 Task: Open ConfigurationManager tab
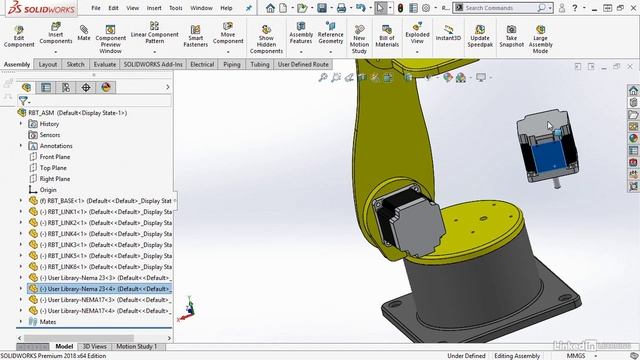click(66, 87)
